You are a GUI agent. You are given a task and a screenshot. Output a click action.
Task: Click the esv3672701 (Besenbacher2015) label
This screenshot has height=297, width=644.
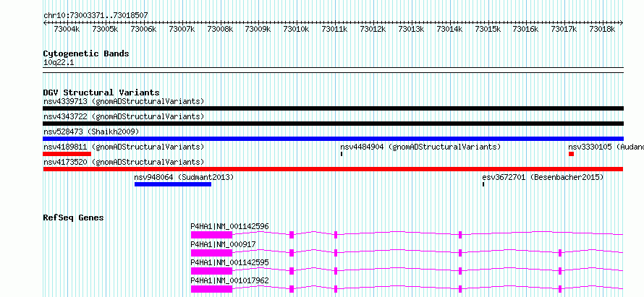click(x=543, y=177)
